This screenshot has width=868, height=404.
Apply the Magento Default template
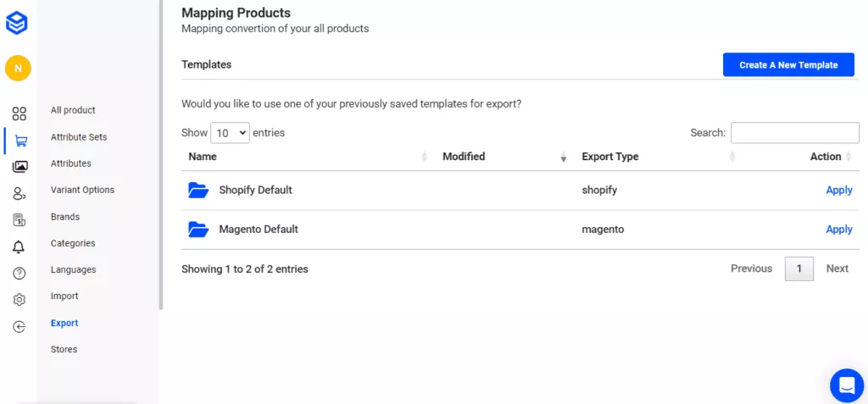point(838,230)
